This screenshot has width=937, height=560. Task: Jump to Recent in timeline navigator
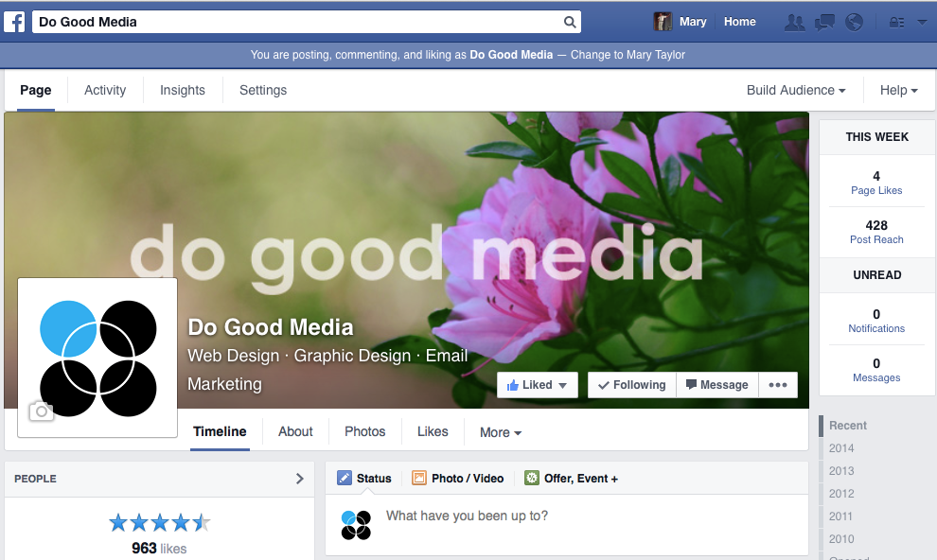(x=847, y=426)
